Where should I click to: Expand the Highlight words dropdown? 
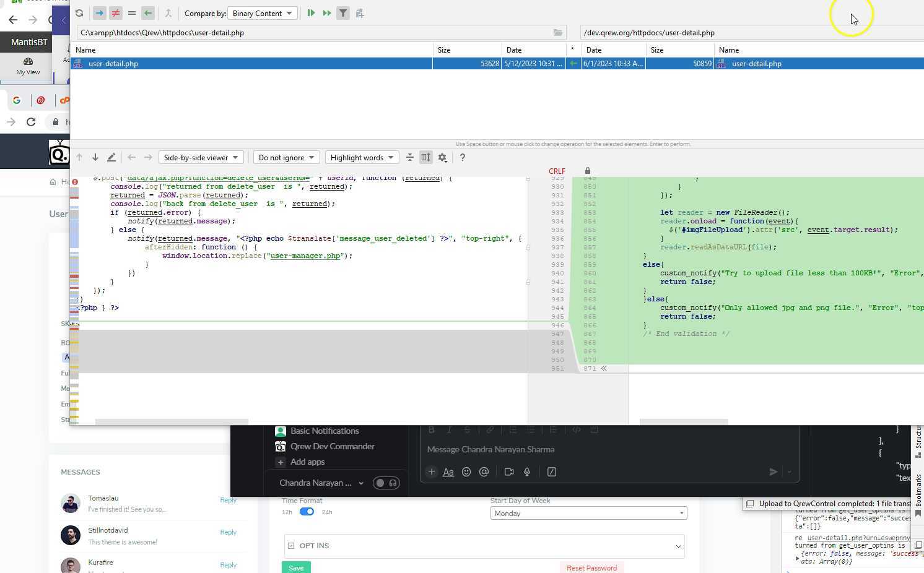(362, 158)
